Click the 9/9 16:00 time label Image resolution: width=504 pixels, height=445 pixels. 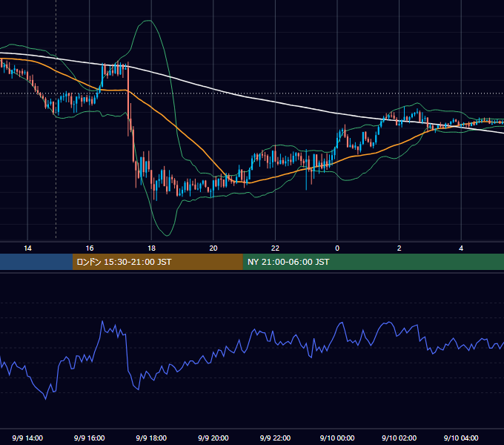[x=90, y=438]
